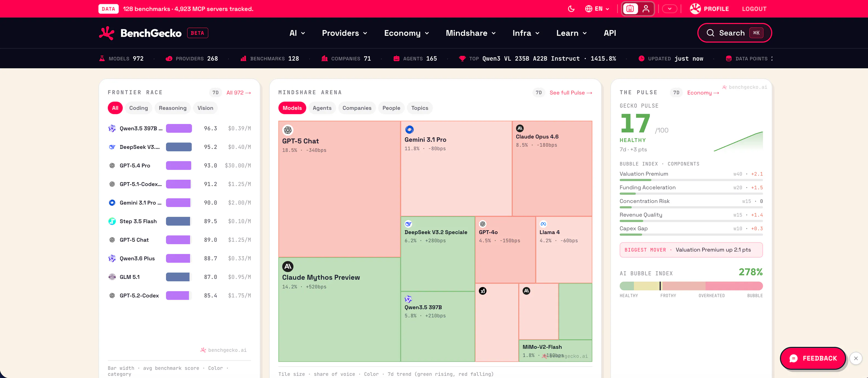Open the Mindshare menu
Screen dimensions: 868x378
click(x=470, y=33)
